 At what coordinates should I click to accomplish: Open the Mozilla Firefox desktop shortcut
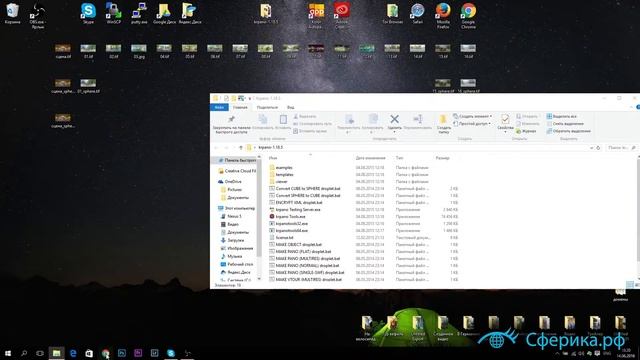443,16
